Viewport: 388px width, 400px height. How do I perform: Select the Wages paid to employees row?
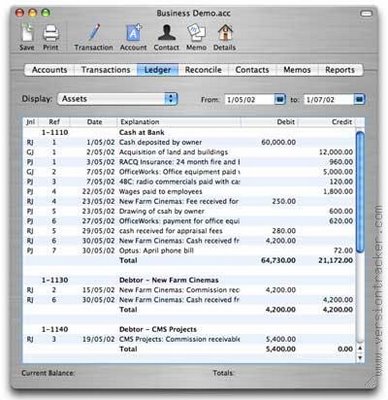pos(189,192)
